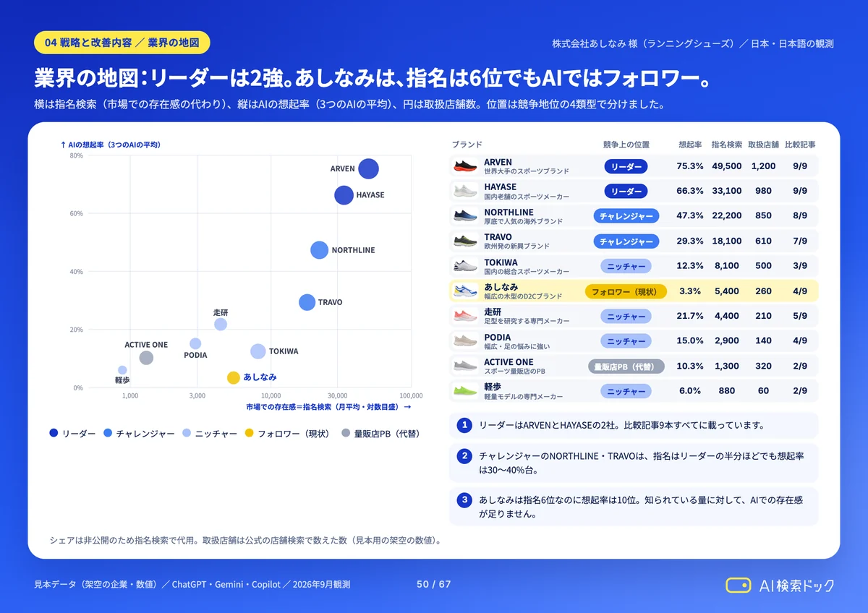Click the TRAVO shoe image

pyautogui.click(x=465, y=241)
